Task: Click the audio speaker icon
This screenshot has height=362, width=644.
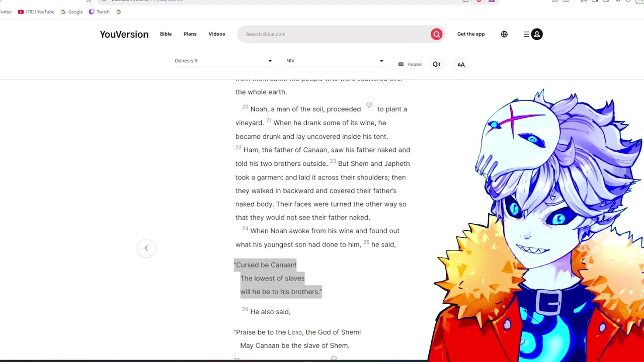Action: 436,64
